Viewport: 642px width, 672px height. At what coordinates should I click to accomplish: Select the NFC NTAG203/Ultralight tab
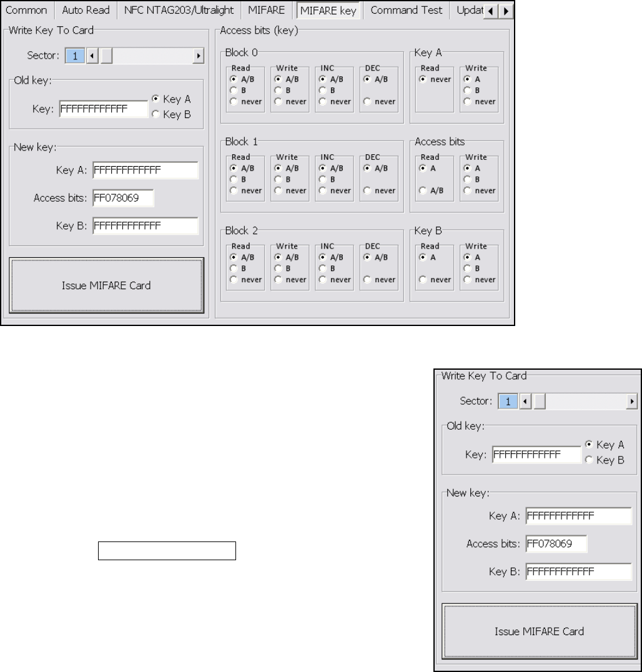point(179,10)
